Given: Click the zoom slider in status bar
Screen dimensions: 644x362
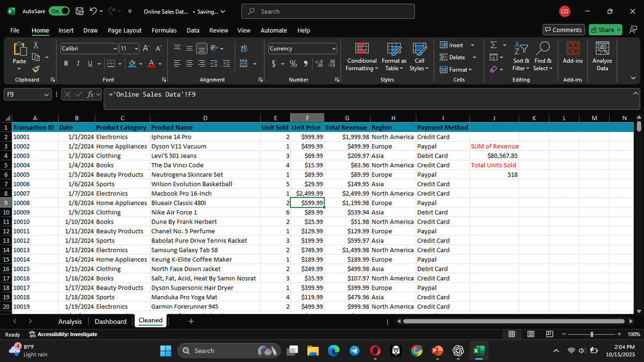Looking at the screenshot, I should pos(591,334).
